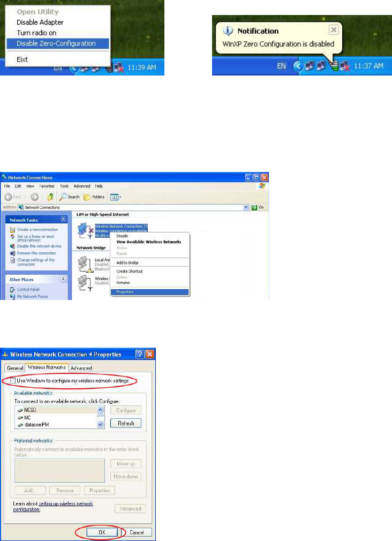Select the disabled Wireless connection icon below
This screenshot has height=541, width=392.
click(x=85, y=283)
